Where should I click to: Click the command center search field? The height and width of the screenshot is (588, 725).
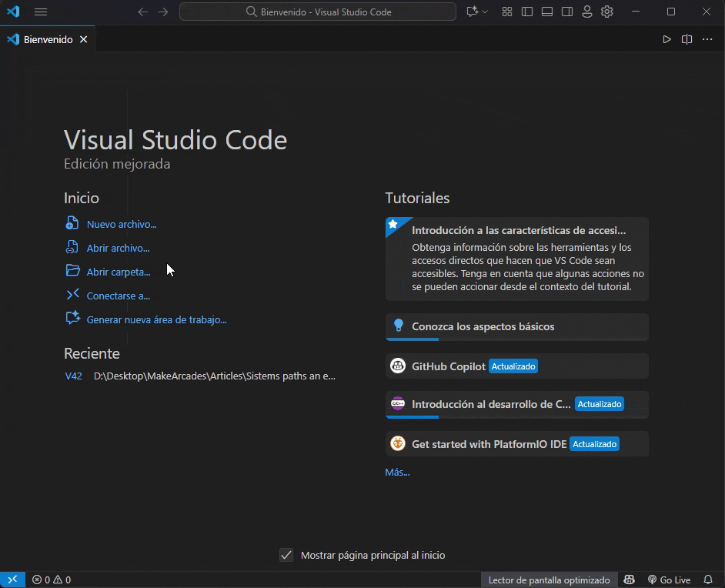(x=318, y=12)
